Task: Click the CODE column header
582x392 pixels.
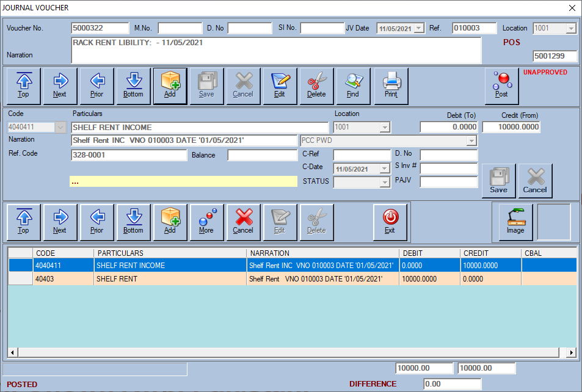Action: (x=63, y=253)
